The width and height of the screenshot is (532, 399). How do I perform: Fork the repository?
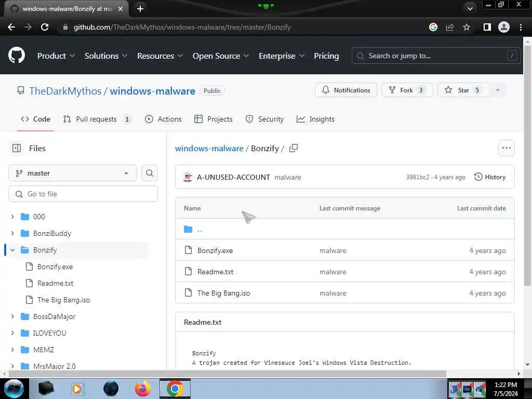(x=407, y=90)
